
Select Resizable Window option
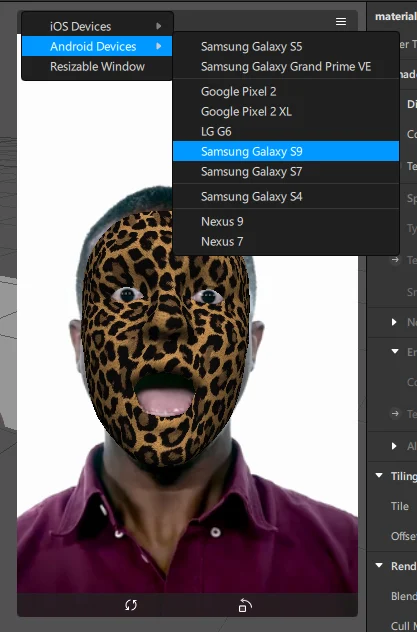[x=97, y=67]
